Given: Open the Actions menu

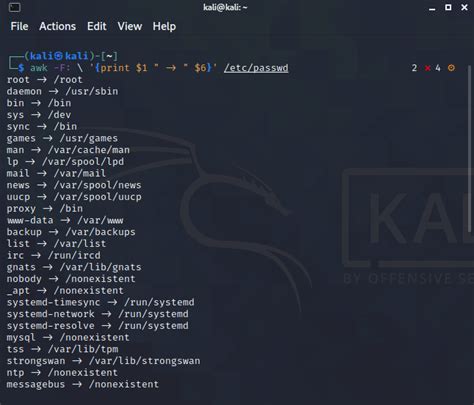Looking at the screenshot, I should coord(57,26).
